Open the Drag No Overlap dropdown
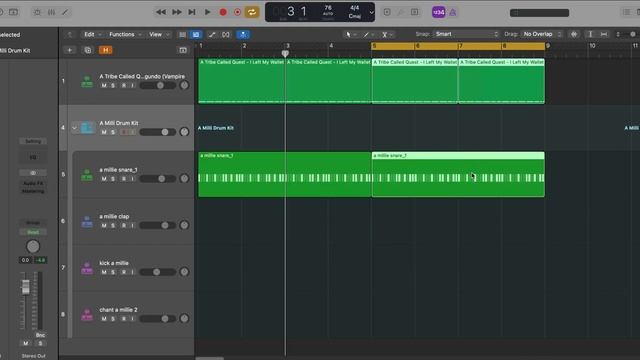This screenshot has width=640, height=360. 542,34
